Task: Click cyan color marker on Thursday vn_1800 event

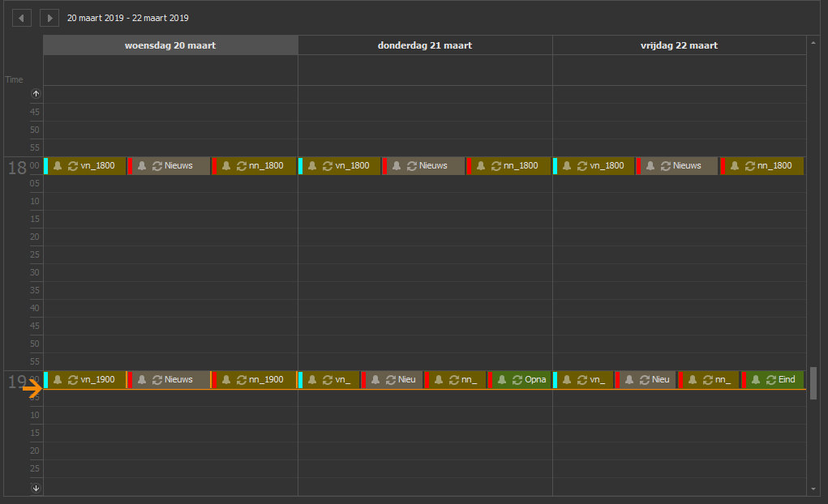Action: point(301,166)
